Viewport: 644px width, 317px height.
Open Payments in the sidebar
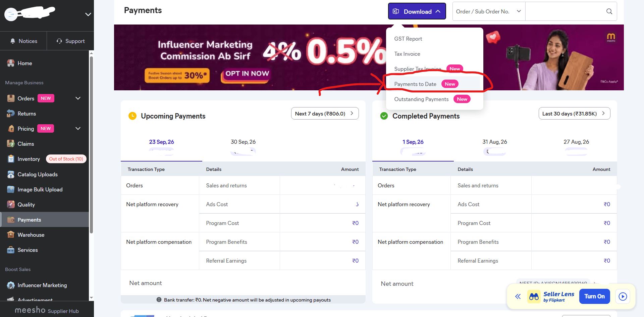pyautogui.click(x=45, y=220)
